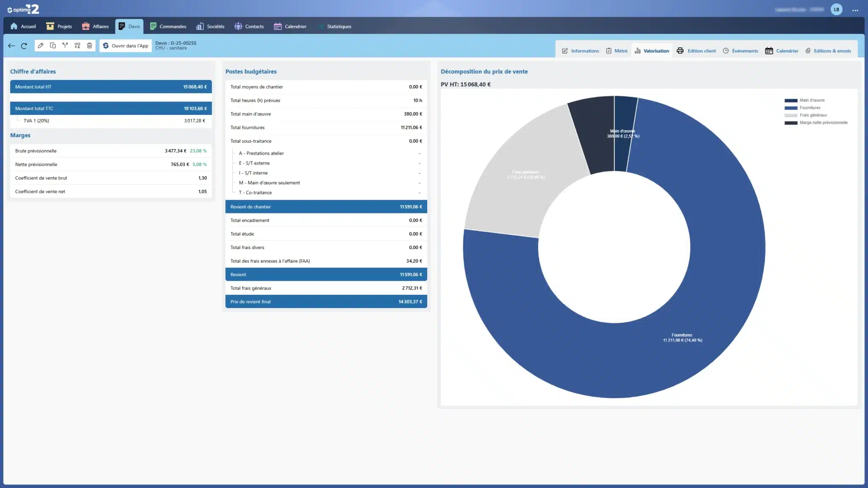Refresh the page with reload icon
868x488 pixels.
coord(24,46)
